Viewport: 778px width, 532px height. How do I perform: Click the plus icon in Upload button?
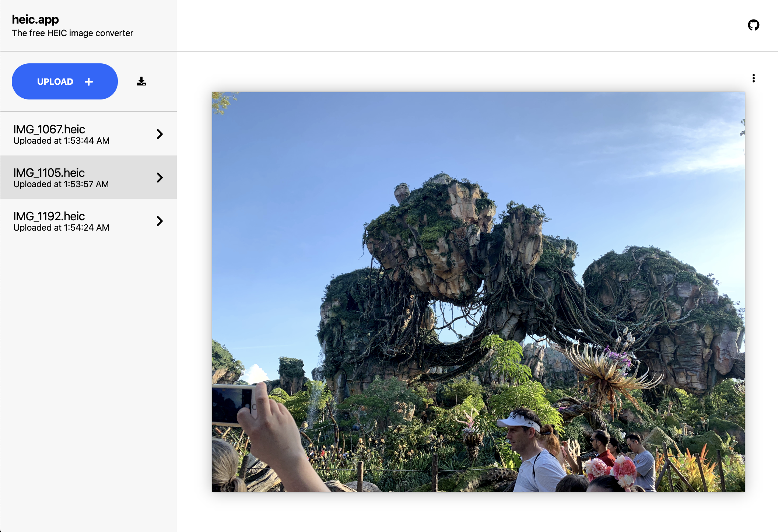coord(89,82)
